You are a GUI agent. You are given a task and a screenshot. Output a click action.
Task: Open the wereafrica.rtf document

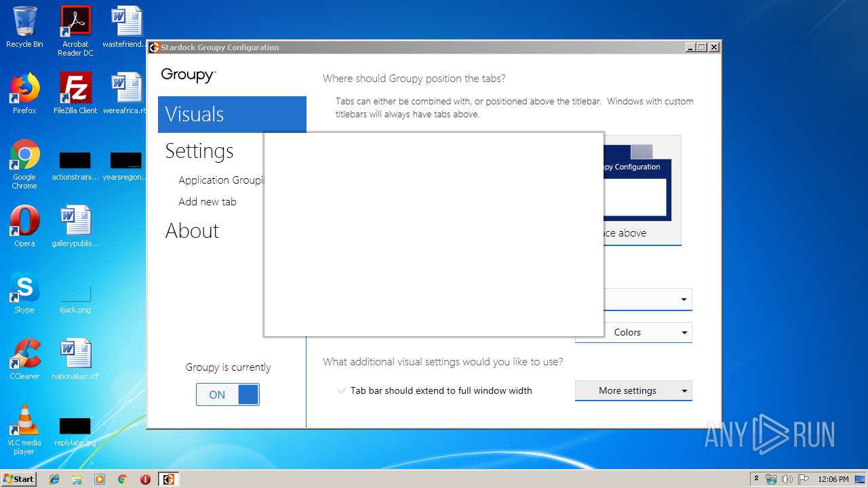tap(126, 94)
